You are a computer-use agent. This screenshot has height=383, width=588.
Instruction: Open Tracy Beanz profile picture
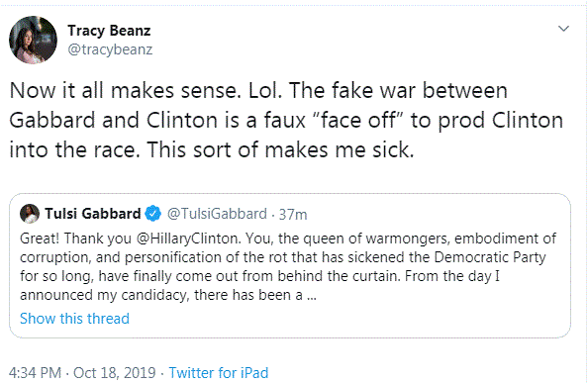pos(33,40)
